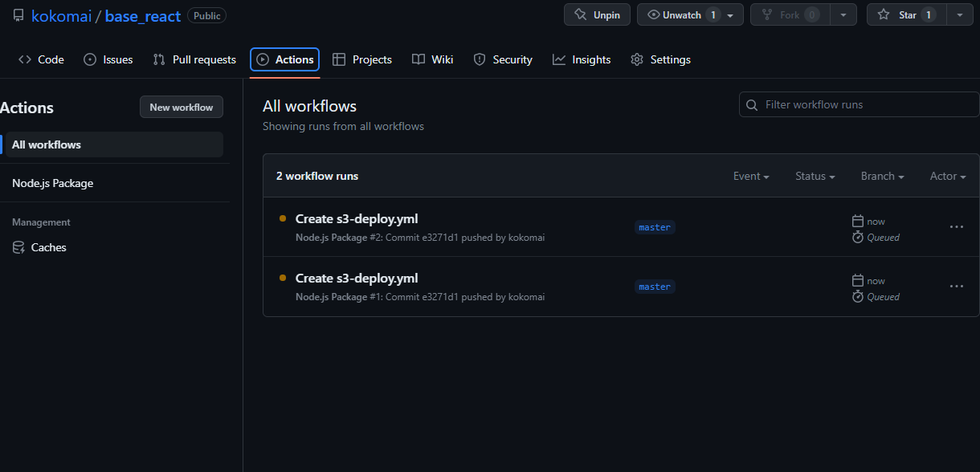This screenshot has width=980, height=472.
Task: Click the 'now' timestamp on run #2
Action: 876,222
